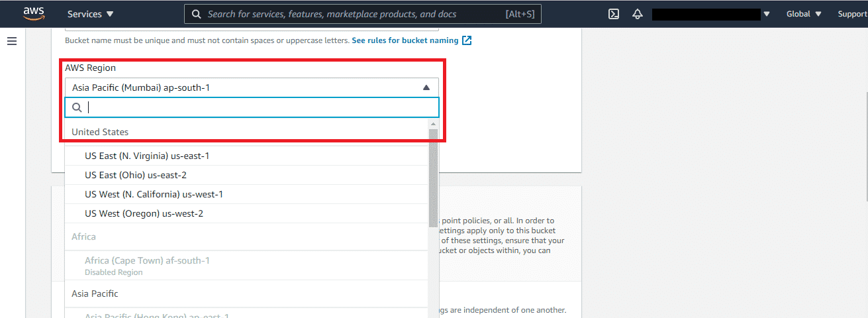
Task: Click the search icon in the top search bar
Action: (x=197, y=14)
